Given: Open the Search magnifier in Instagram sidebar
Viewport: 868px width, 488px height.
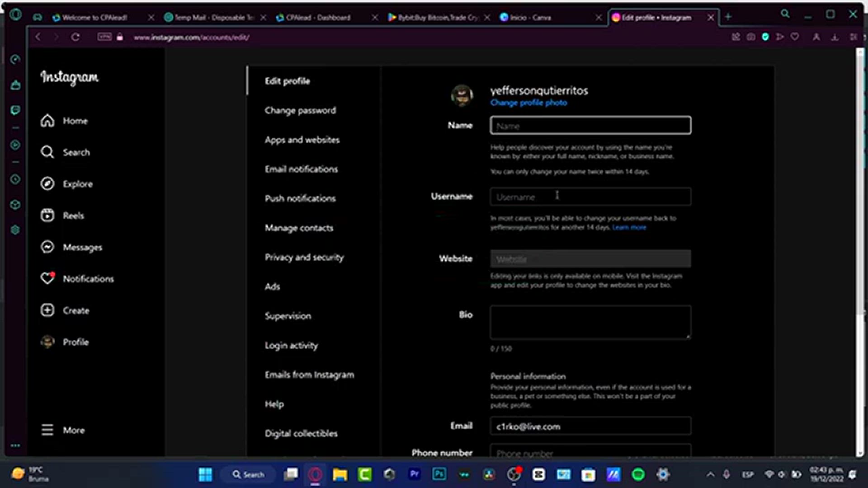Looking at the screenshot, I should (47, 152).
